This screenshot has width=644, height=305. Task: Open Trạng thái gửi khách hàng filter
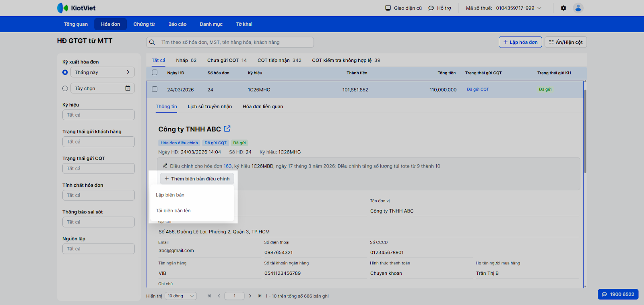click(x=99, y=142)
